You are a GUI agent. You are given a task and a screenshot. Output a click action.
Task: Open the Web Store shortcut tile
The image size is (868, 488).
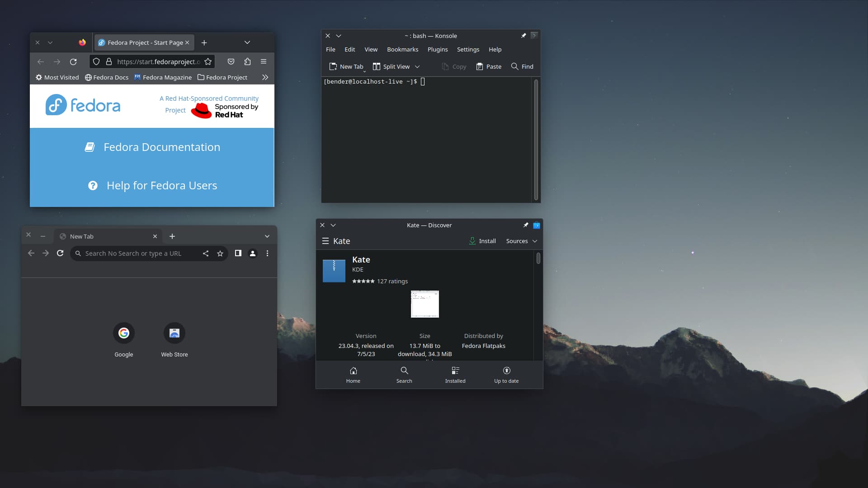(175, 340)
